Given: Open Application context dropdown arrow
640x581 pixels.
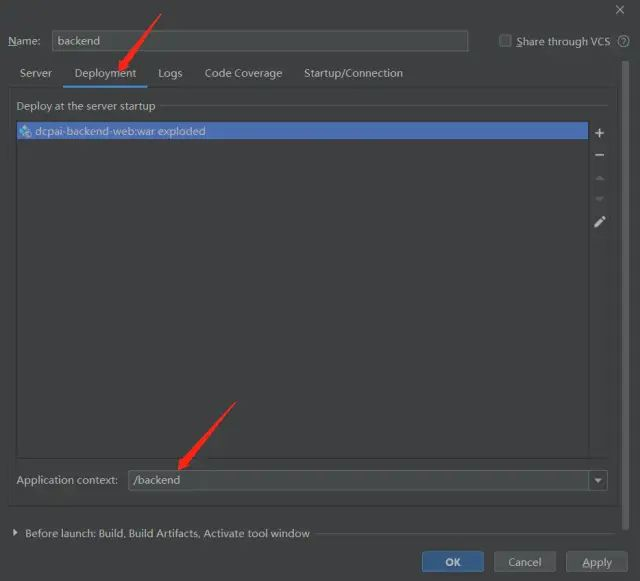Looking at the screenshot, I should point(598,480).
